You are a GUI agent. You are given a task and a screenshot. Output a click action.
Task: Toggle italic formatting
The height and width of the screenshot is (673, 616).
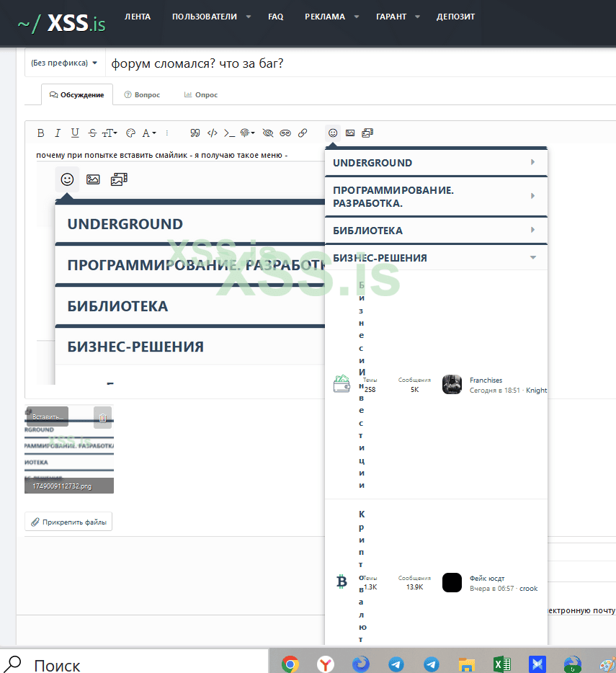pos(58,133)
